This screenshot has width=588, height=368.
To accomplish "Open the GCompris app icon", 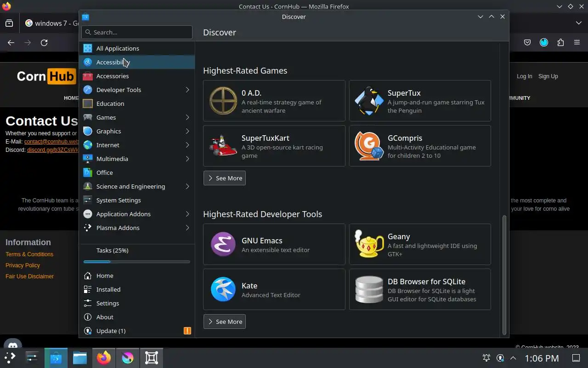I will 369,146.
